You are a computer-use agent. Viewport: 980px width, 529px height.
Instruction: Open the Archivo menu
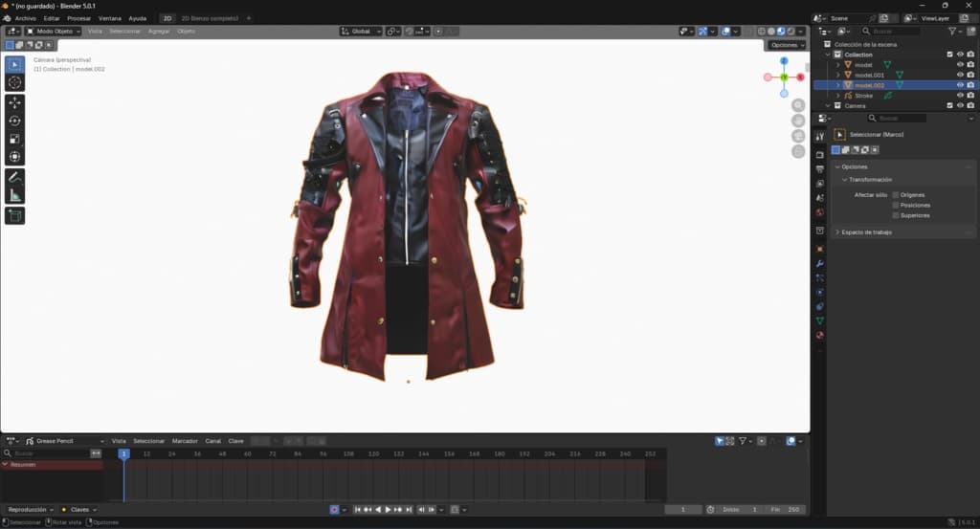pyautogui.click(x=26, y=18)
